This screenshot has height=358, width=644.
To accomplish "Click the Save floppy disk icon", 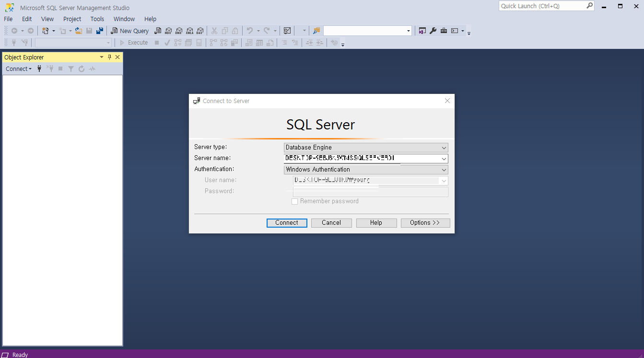I will point(89,31).
